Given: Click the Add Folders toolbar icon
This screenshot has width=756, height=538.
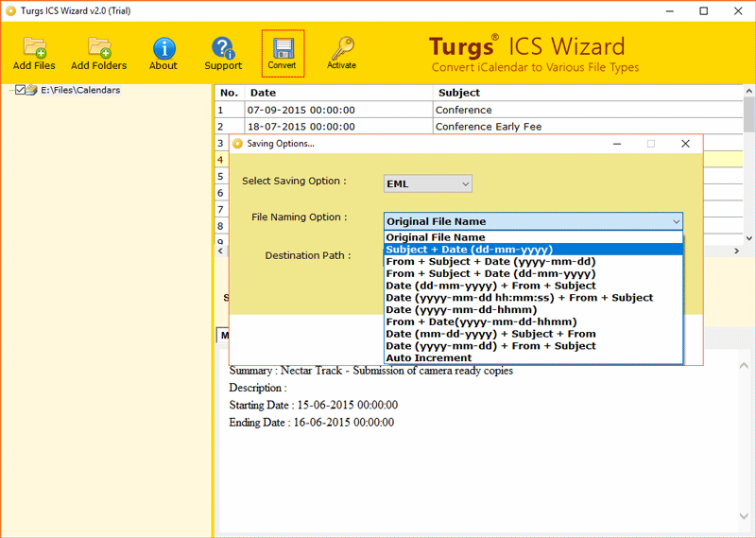Looking at the screenshot, I should 99,48.
